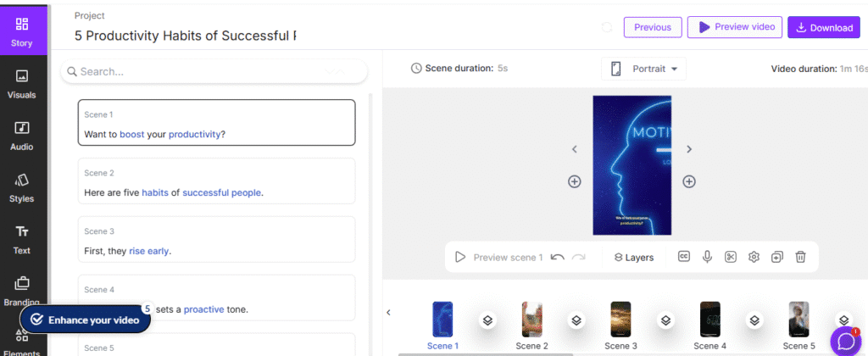Click the duplicate scene icon
868x356 pixels.
click(x=776, y=256)
